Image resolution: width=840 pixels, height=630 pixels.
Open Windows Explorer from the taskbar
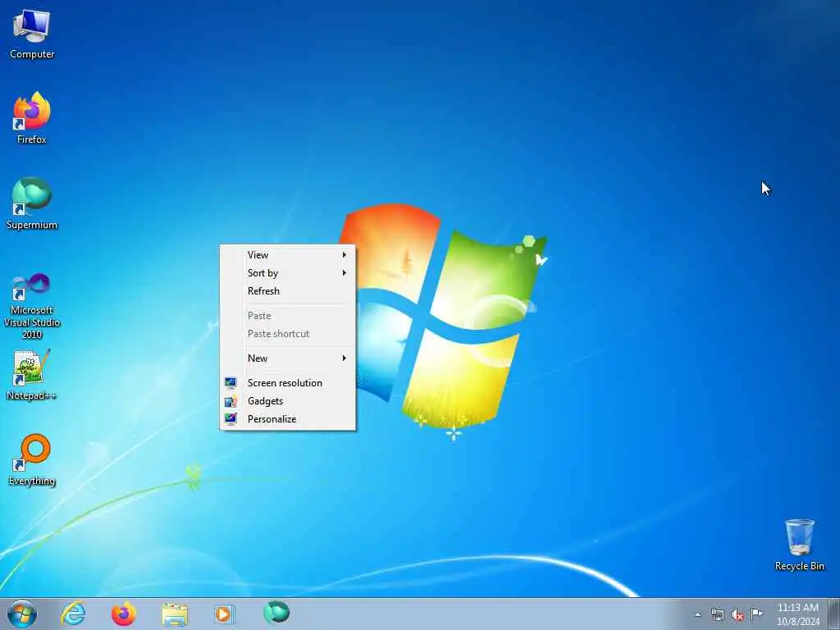(175, 614)
